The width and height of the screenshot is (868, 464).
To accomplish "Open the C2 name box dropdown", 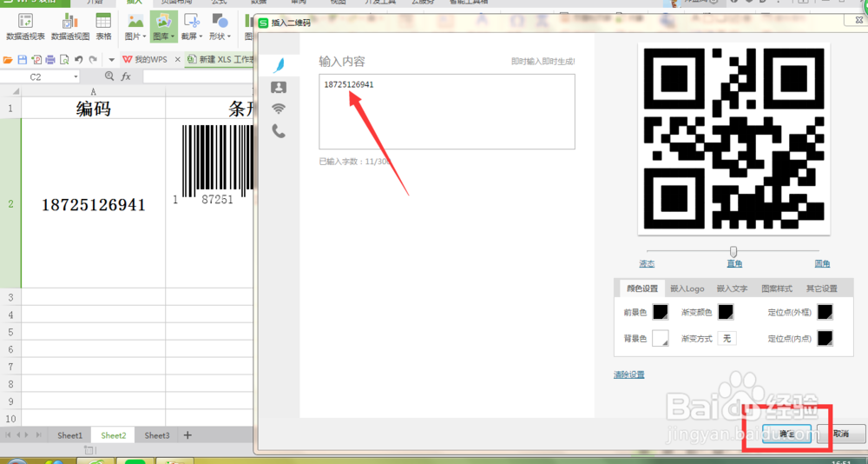I will click(x=76, y=77).
